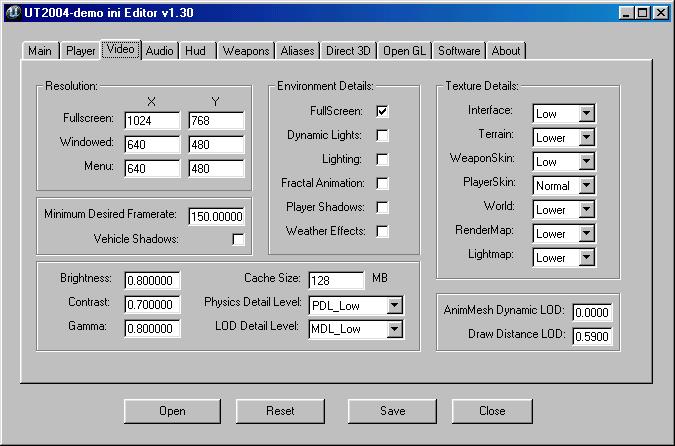This screenshot has width=675, height=446.
Task: Click the Reset button
Action: pos(280,411)
